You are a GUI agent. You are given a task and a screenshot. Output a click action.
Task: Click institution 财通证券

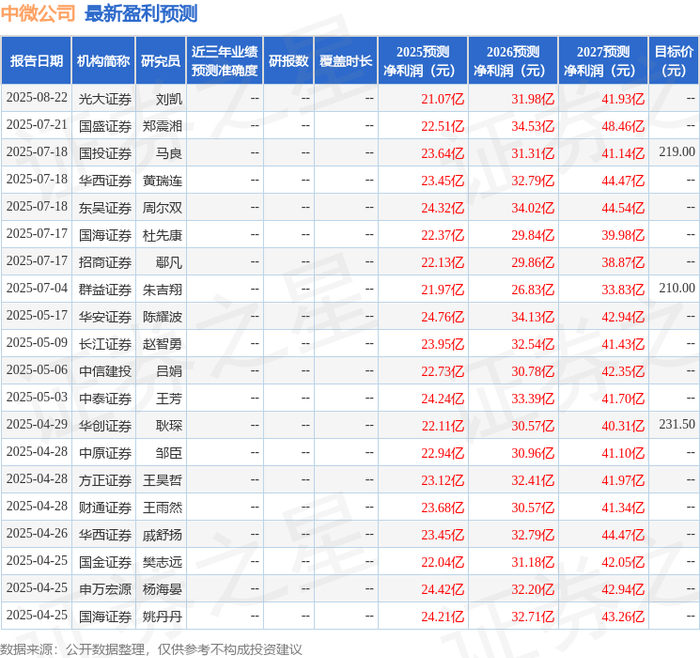[x=105, y=507]
